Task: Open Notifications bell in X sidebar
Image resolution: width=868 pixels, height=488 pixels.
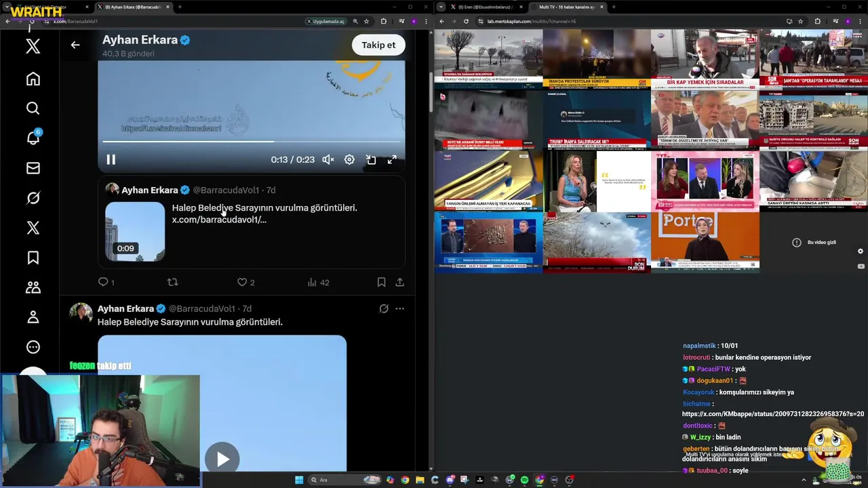Action: click(33, 138)
